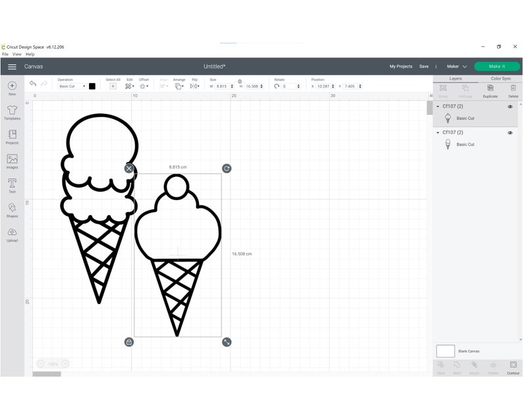Open the Shapes tool
The width and height of the screenshot is (523, 420).
click(12, 207)
